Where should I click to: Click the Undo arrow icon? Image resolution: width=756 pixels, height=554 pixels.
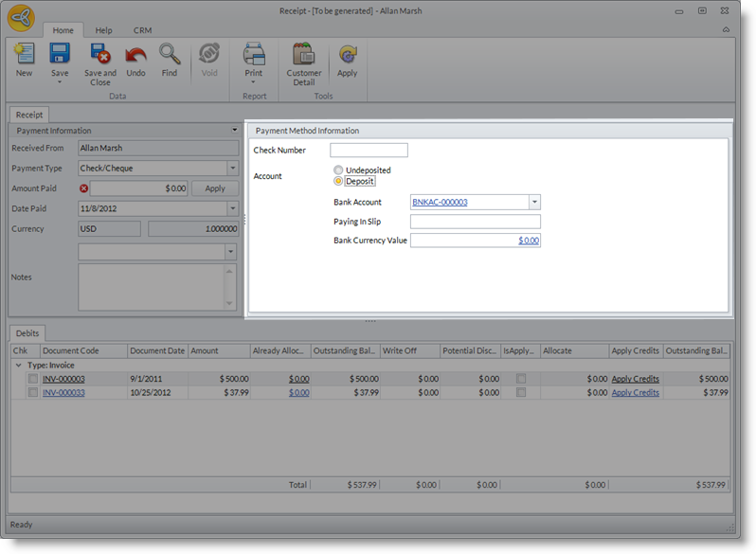point(135,55)
